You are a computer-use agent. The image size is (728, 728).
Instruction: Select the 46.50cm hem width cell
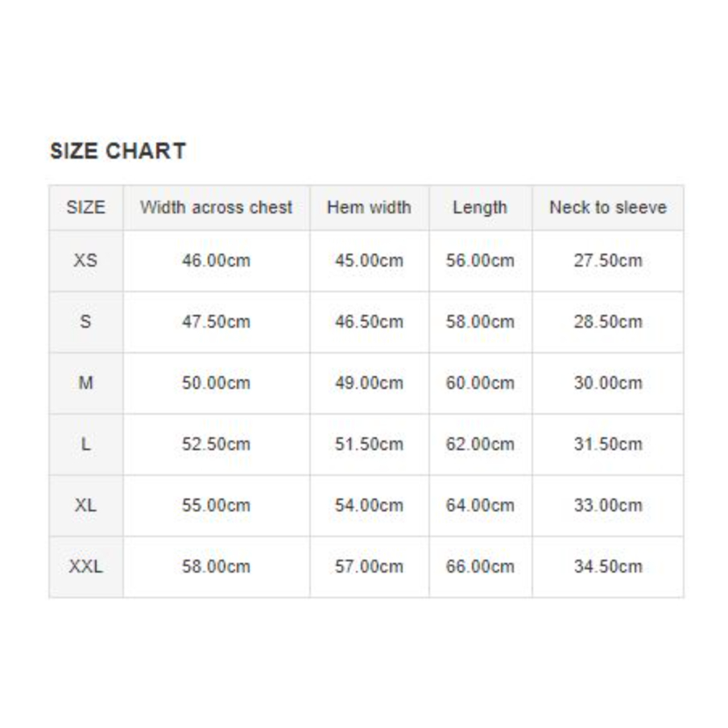[x=369, y=322]
